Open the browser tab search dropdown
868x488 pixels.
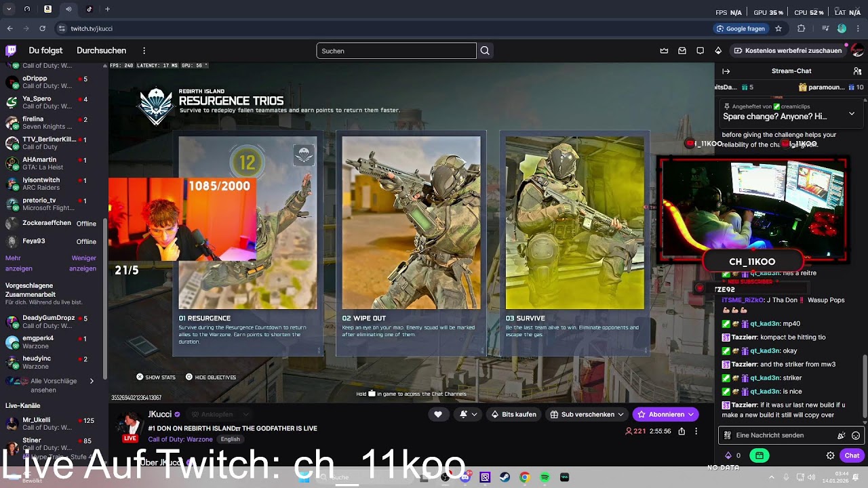pos(9,9)
